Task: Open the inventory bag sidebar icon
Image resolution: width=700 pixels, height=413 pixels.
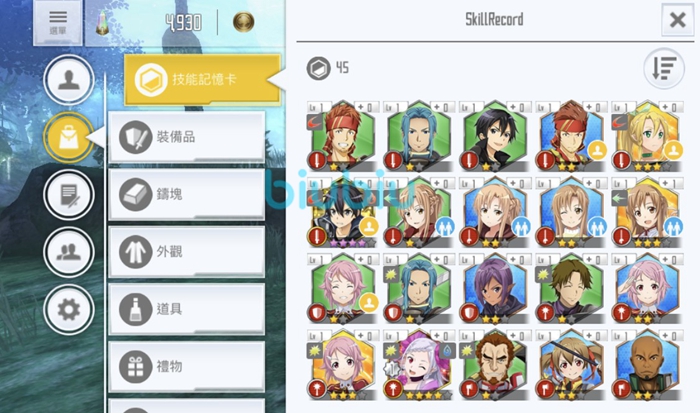Action: pos(69,137)
